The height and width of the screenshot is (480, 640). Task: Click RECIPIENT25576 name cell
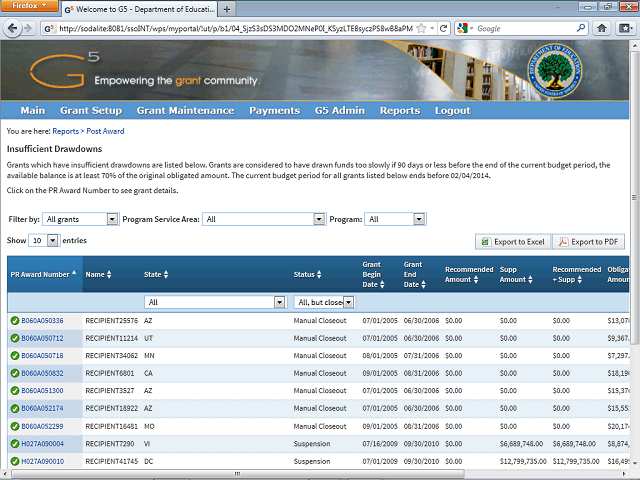(111, 321)
